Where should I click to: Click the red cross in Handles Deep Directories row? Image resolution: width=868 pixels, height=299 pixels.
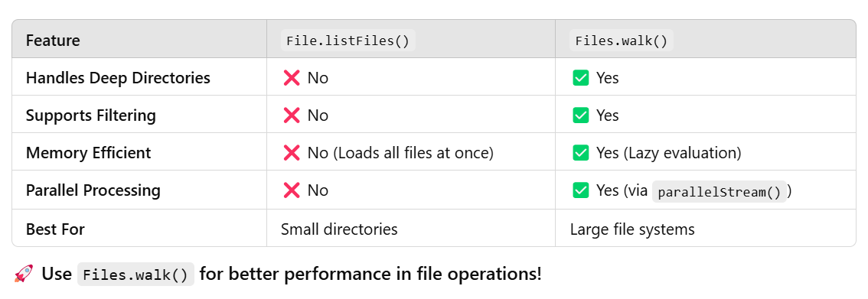291,78
